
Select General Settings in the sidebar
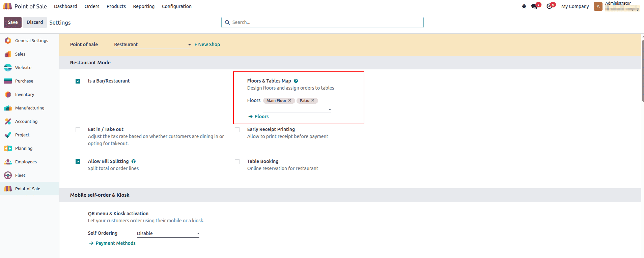29,40
